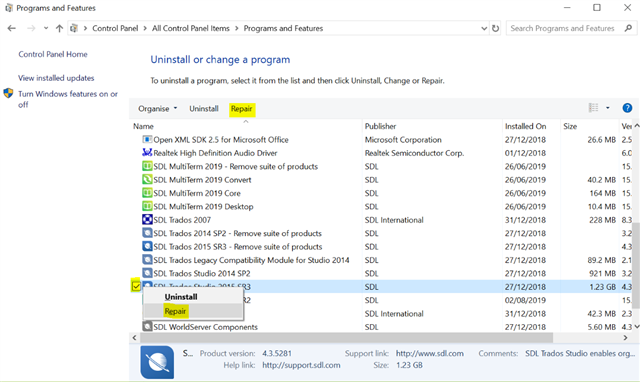Viewport: 640px width, 382px height.
Task: Click the SDL International publisher cell for Trados 2007
Action: [x=394, y=220]
